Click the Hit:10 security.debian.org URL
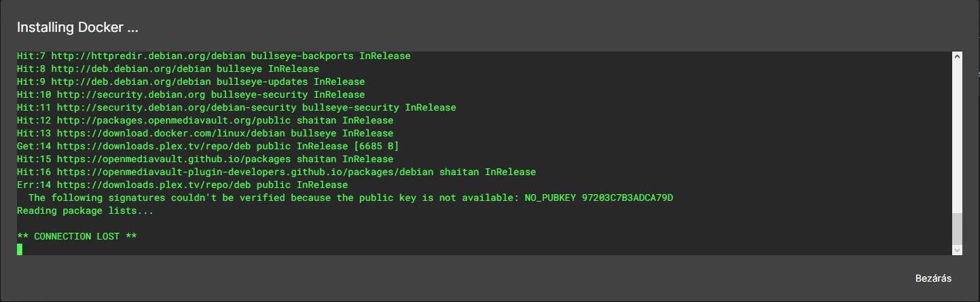The height and width of the screenshot is (302, 980). (x=130, y=94)
